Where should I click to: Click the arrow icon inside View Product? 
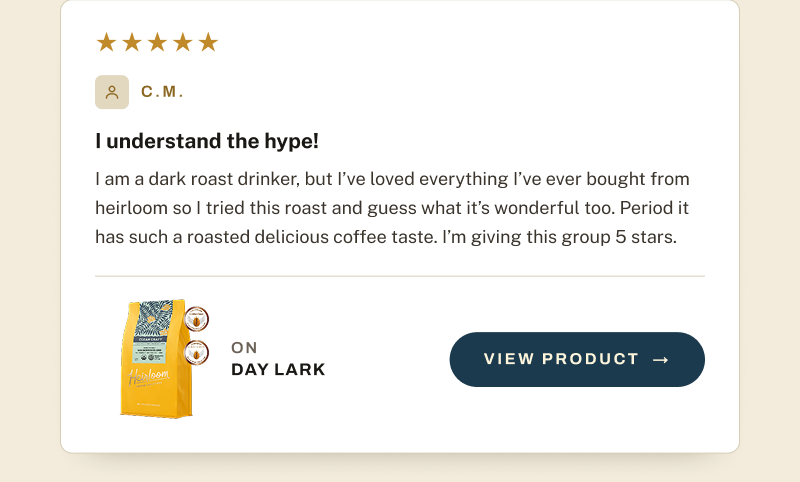[x=661, y=360]
